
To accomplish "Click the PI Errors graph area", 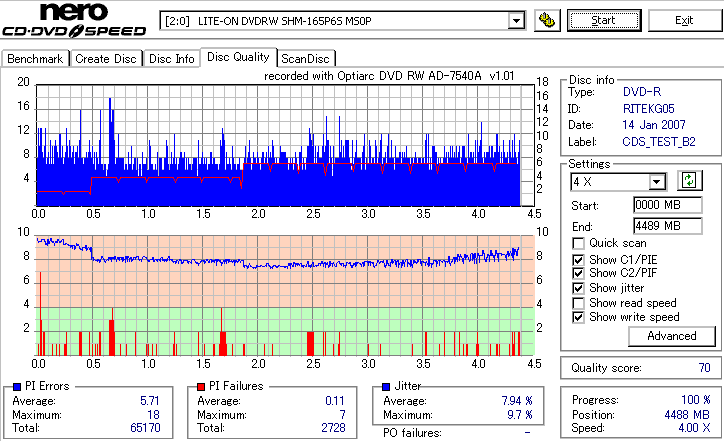I will tap(285, 145).
